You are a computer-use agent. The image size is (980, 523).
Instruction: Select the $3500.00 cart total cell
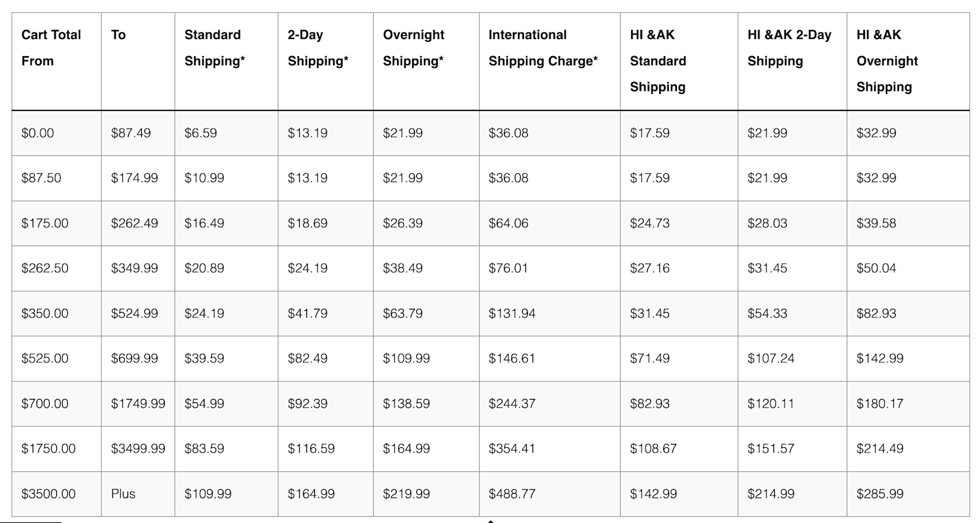[56, 494]
